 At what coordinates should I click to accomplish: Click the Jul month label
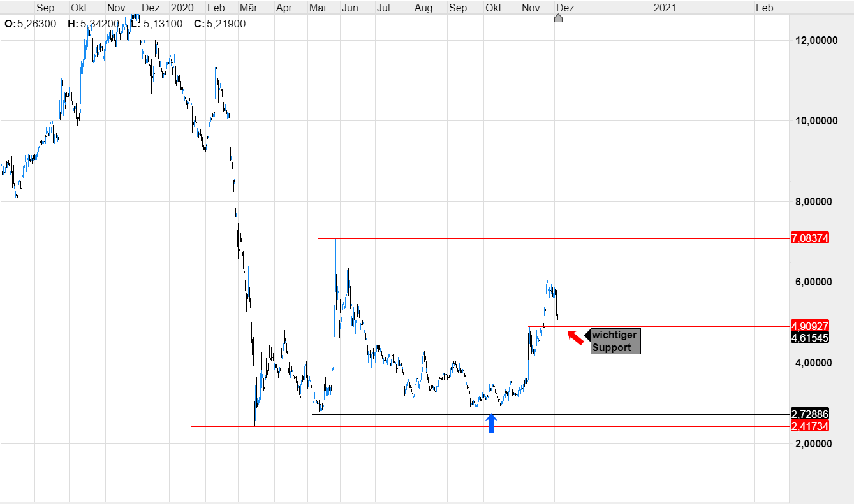(x=383, y=8)
